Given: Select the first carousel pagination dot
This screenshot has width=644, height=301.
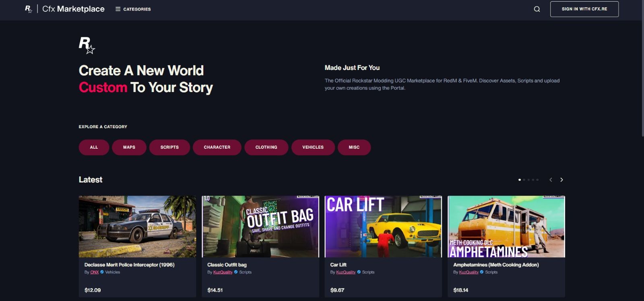Looking at the screenshot, I should 520,180.
